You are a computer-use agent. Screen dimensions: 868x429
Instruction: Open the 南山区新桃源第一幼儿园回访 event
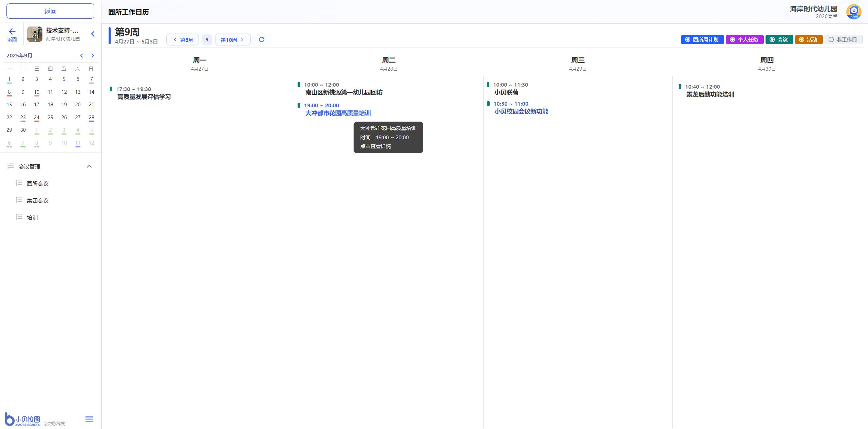click(344, 93)
